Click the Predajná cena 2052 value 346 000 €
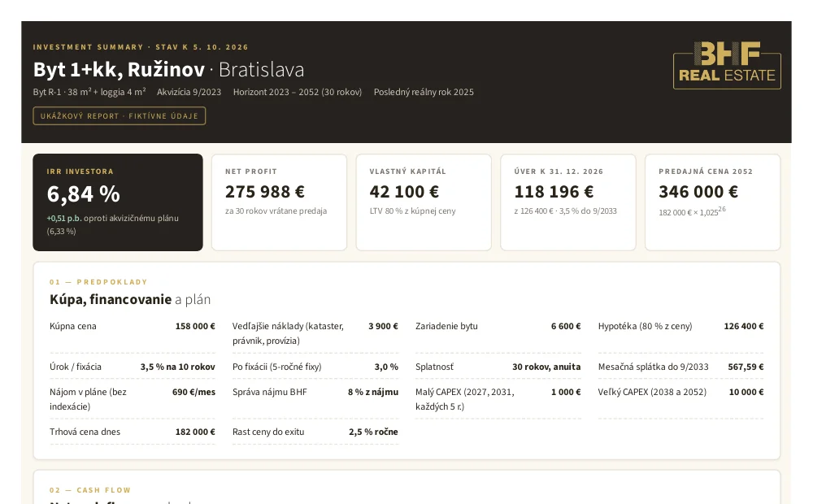Image resolution: width=813 pixels, height=504 pixels. point(698,192)
